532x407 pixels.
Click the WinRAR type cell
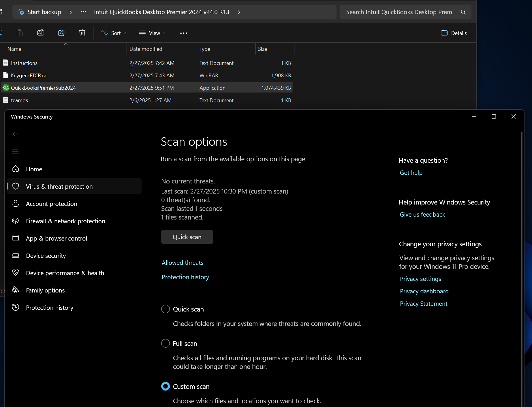click(209, 75)
